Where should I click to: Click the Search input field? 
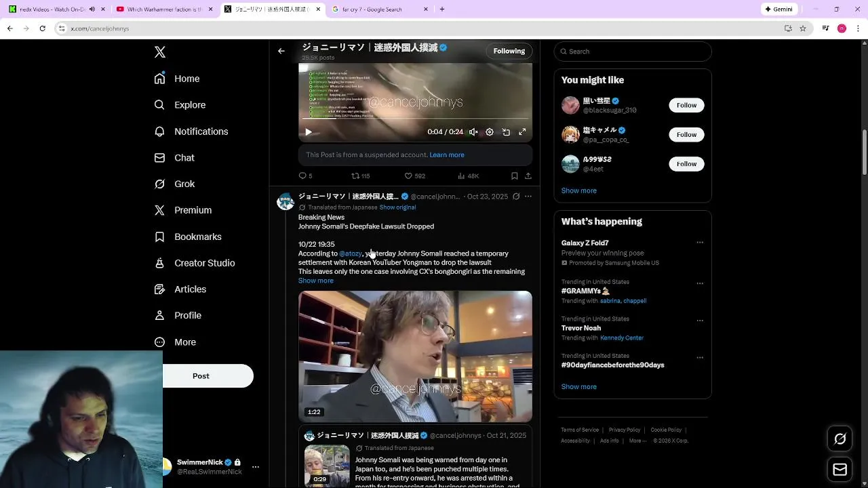633,52
